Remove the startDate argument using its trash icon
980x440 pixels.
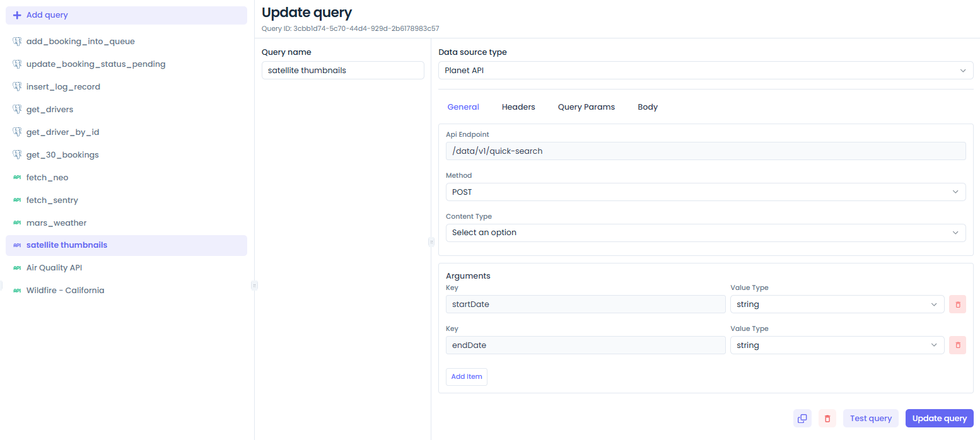click(x=957, y=304)
